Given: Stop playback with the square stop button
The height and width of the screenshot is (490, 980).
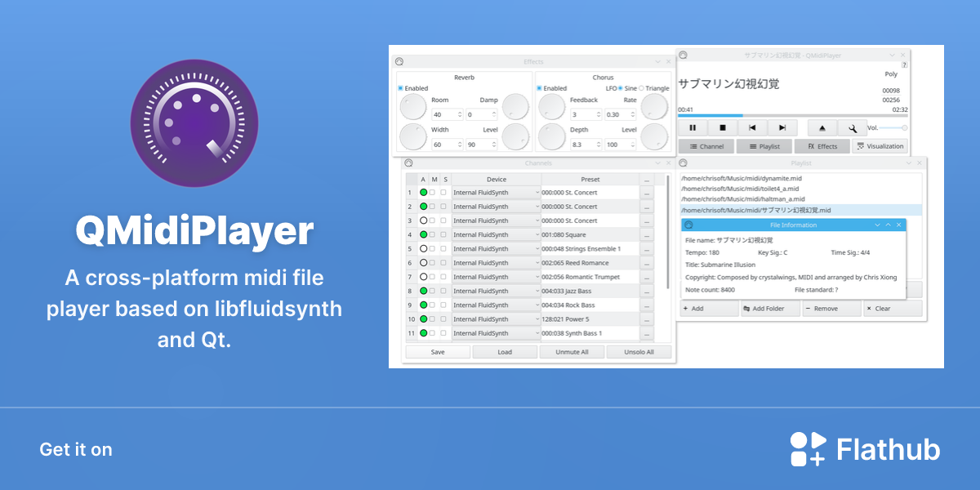Looking at the screenshot, I should tap(723, 128).
